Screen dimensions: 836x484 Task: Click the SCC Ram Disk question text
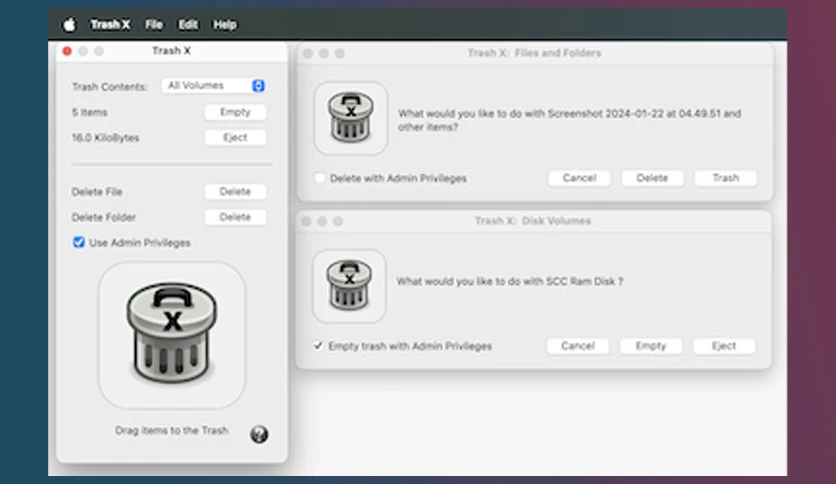pyautogui.click(x=510, y=281)
